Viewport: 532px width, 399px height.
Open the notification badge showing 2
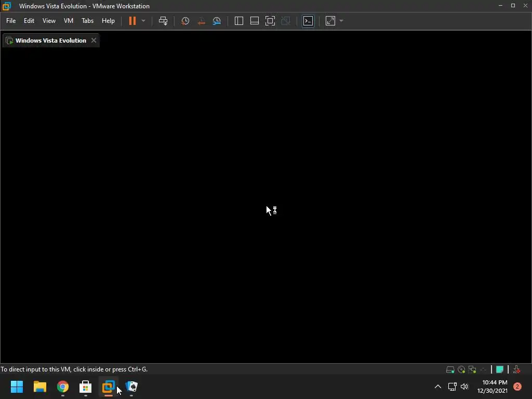[x=517, y=387]
